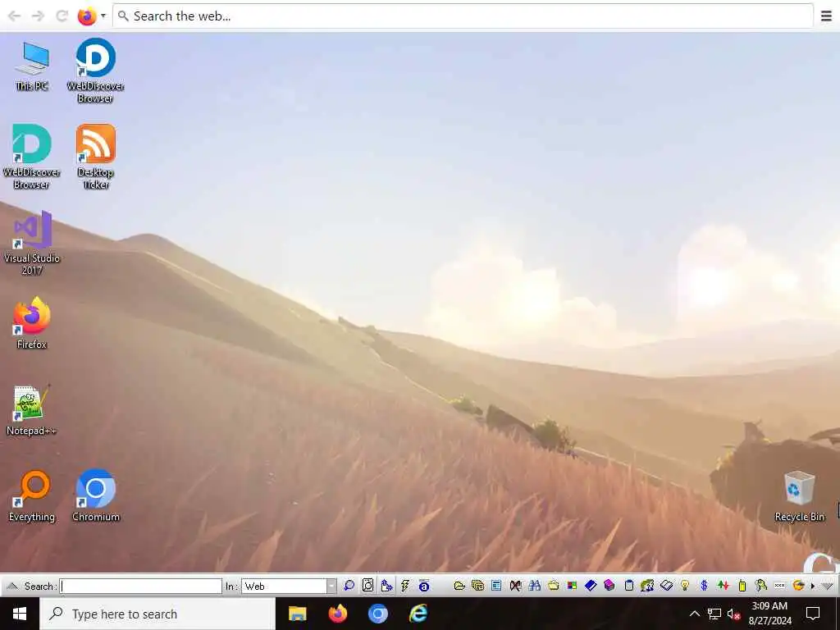The height and width of the screenshot is (630, 840).
Task: Open the Visual Studio 2017 shortcut
Action: pyautogui.click(x=32, y=243)
